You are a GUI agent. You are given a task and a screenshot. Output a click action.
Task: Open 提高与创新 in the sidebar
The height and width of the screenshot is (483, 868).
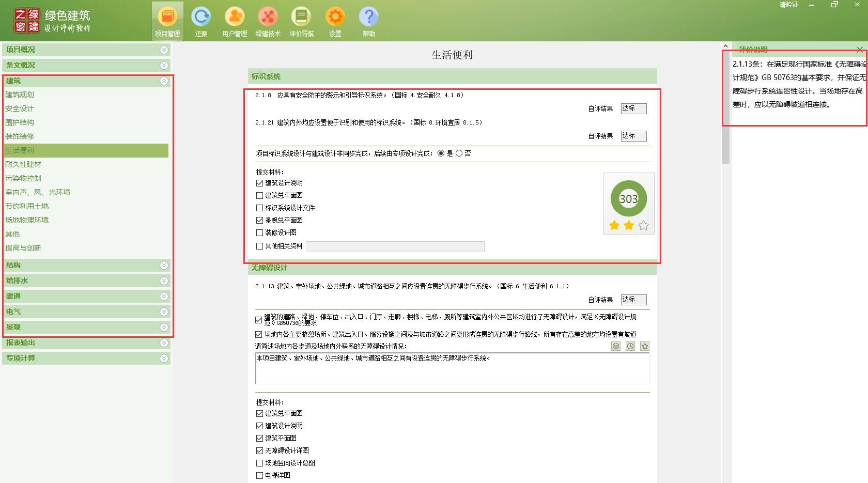23,248
